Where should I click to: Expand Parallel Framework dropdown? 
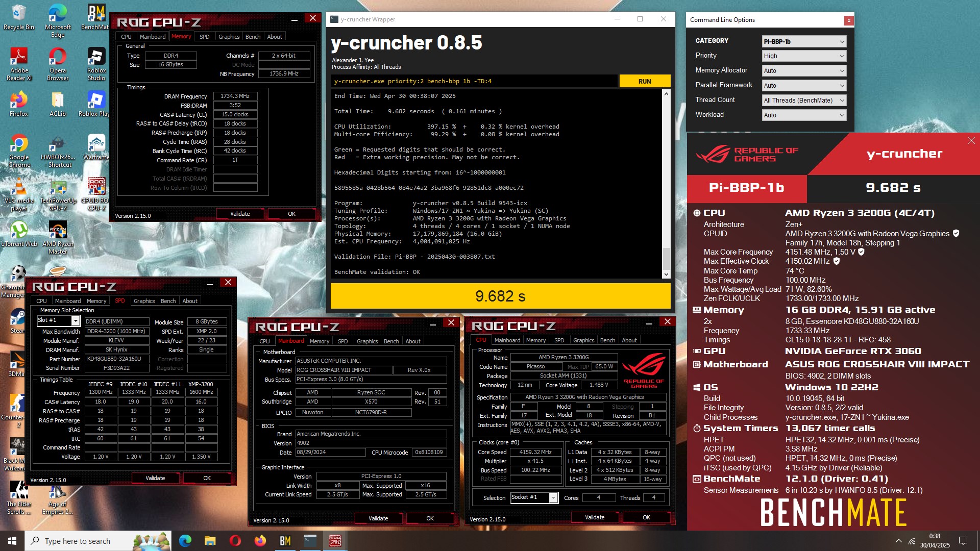tap(804, 86)
